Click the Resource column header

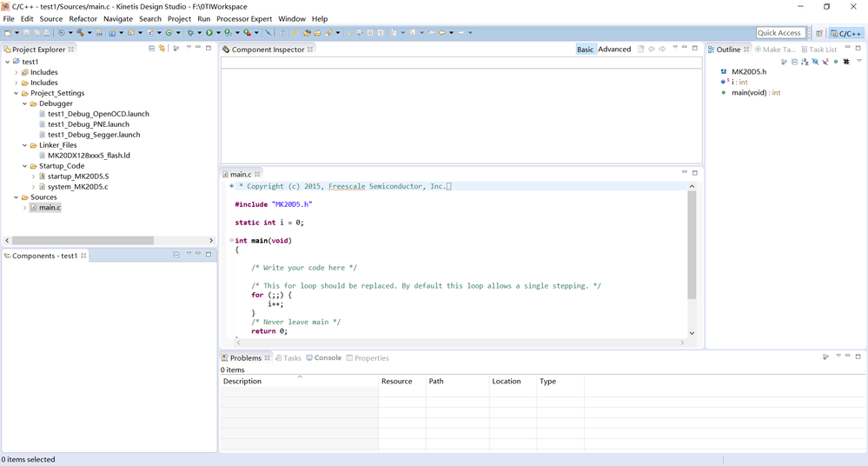tap(402, 381)
